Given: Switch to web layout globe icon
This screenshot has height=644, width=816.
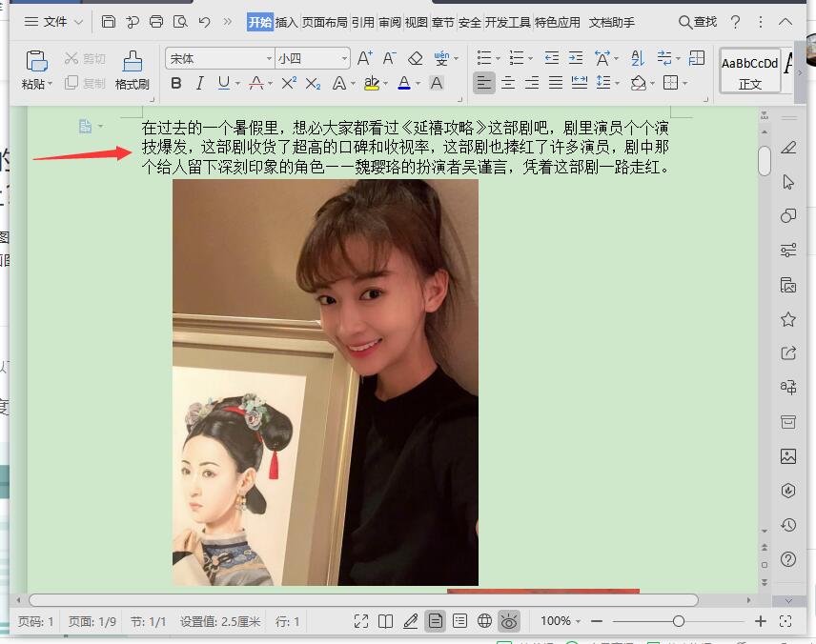Looking at the screenshot, I should pyautogui.click(x=484, y=621).
